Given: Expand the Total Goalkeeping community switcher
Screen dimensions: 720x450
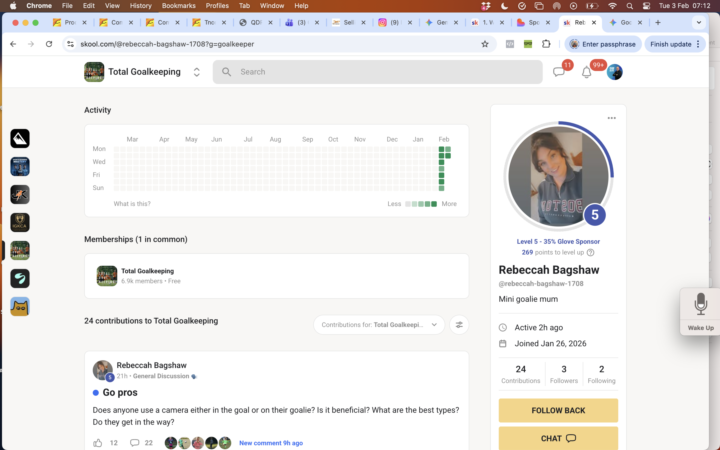Looking at the screenshot, I should [197, 72].
